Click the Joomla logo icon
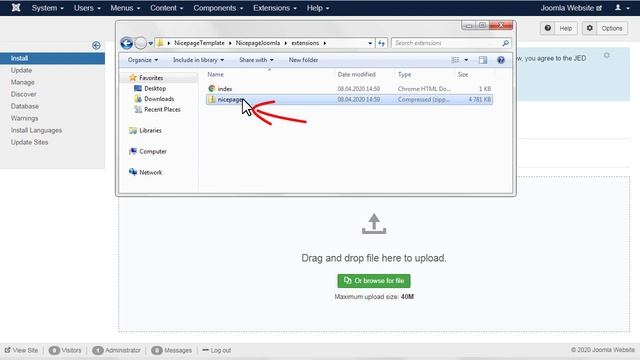The image size is (640, 360). pos(16,8)
